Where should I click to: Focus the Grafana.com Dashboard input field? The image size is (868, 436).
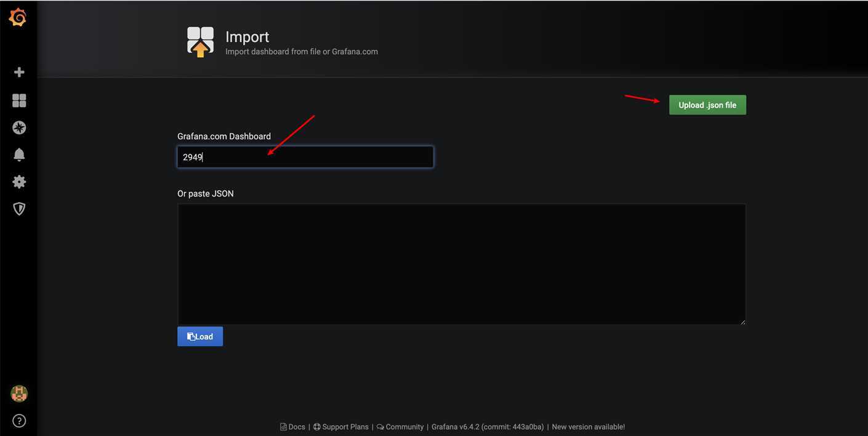pyautogui.click(x=305, y=157)
